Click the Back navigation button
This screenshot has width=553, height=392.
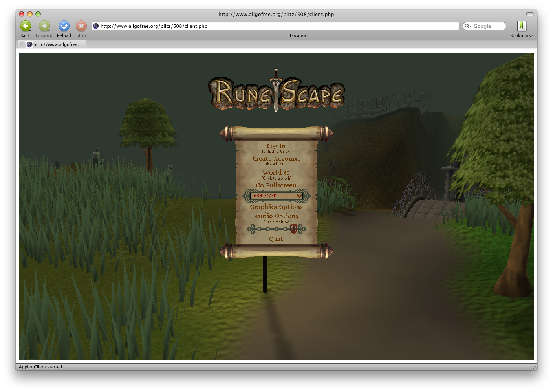[x=25, y=26]
